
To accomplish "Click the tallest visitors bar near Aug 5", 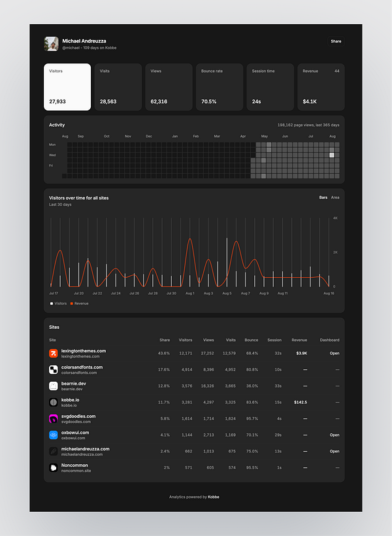I will tap(227, 262).
